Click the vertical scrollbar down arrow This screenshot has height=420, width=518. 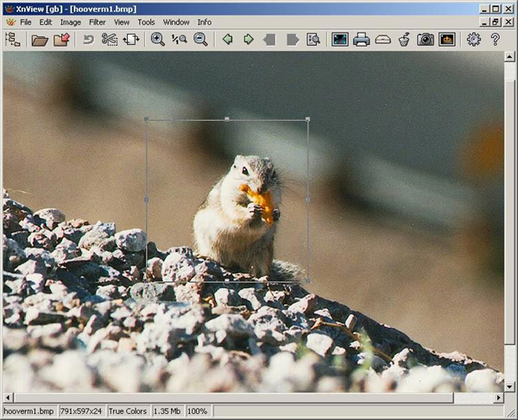[x=509, y=386]
